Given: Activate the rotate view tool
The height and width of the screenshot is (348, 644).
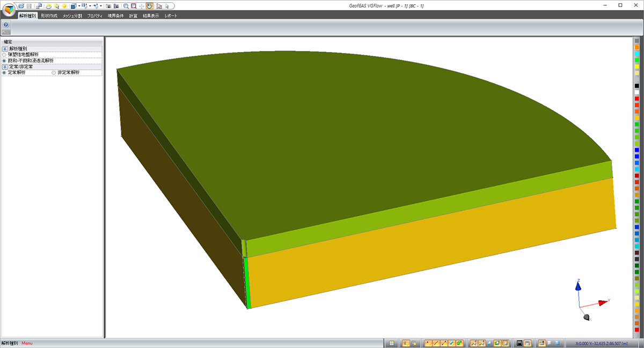Looking at the screenshot, I should (x=149, y=5).
